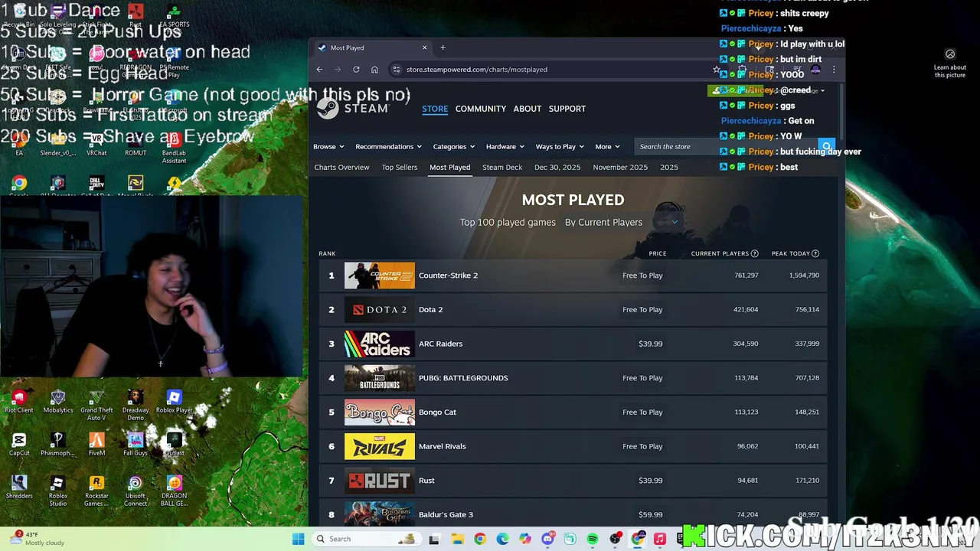The image size is (980, 551).
Task: Select the Phasmophobia desktop shortcut
Action: tap(57, 444)
